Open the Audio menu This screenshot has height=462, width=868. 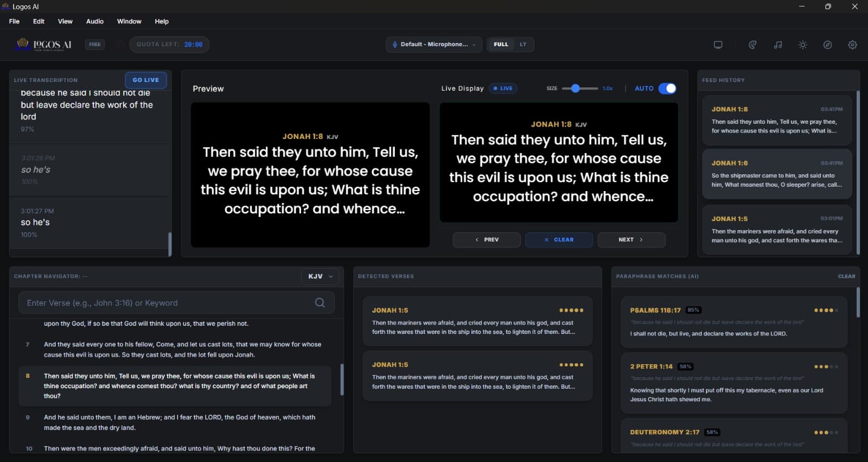[x=94, y=21]
